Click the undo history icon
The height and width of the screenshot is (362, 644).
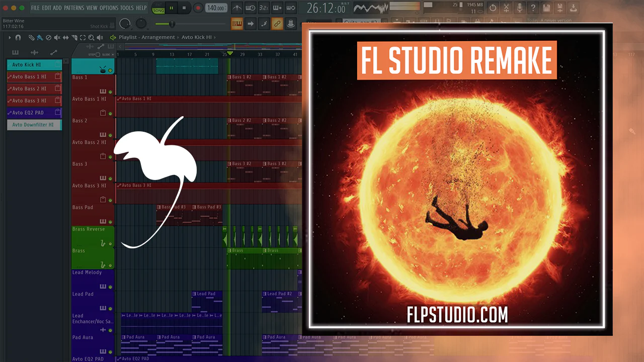pos(493,8)
